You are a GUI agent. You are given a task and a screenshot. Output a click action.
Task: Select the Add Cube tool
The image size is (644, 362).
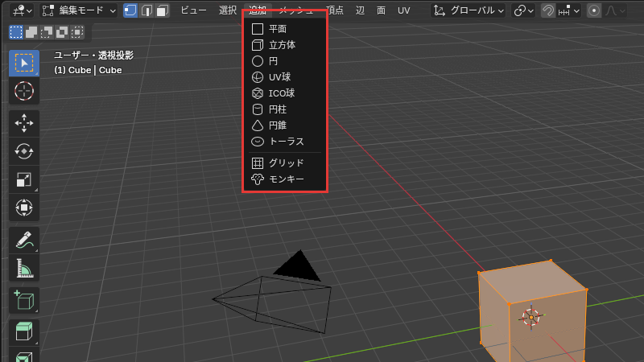tap(24, 300)
